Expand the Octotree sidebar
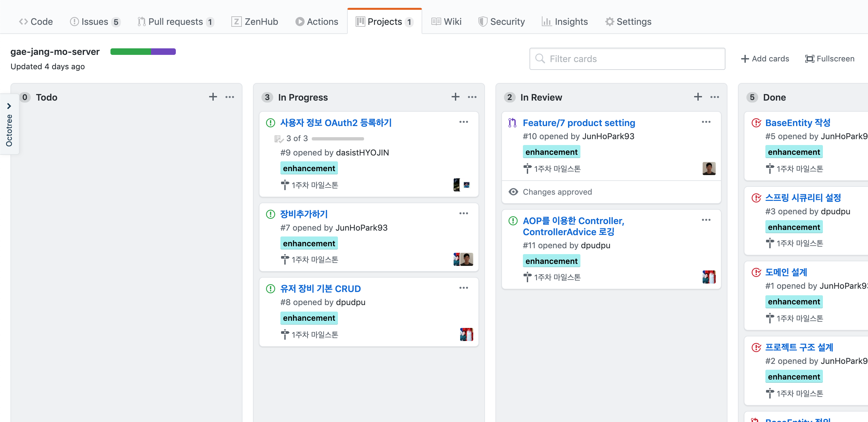 click(x=9, y=106)
